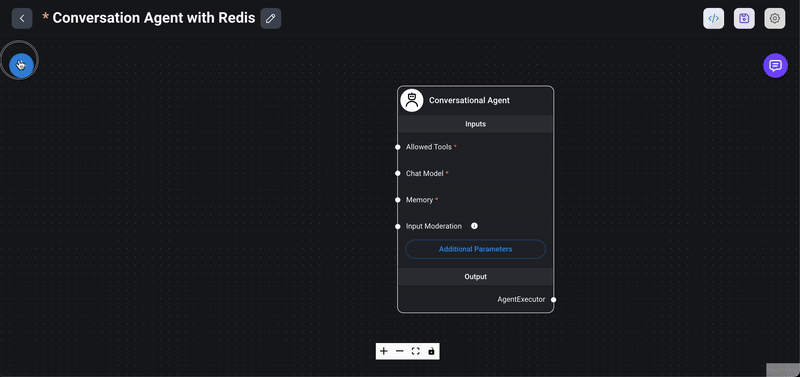Click the Memory input connector
This screenshot has width=800, height=377.
[x=398, y=200]
